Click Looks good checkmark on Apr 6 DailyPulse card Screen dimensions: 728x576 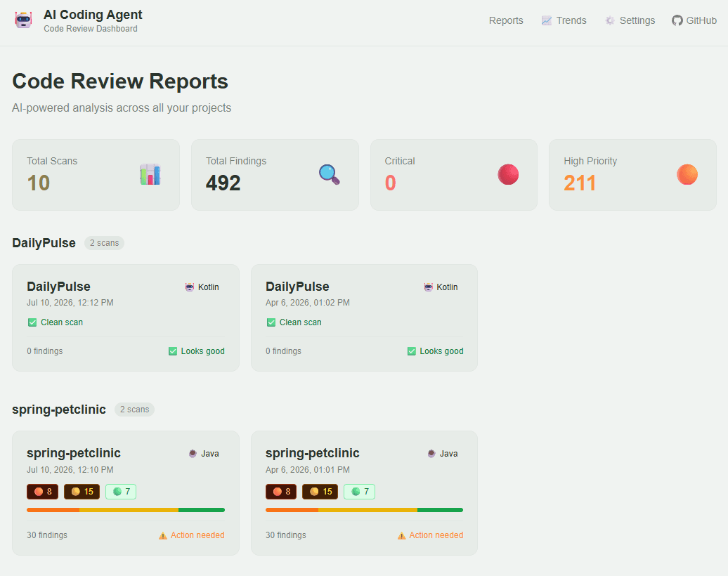click(x=411, y=351)
